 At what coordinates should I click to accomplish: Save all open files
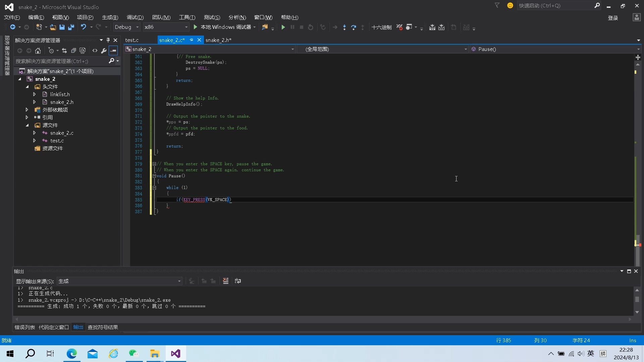71,27
